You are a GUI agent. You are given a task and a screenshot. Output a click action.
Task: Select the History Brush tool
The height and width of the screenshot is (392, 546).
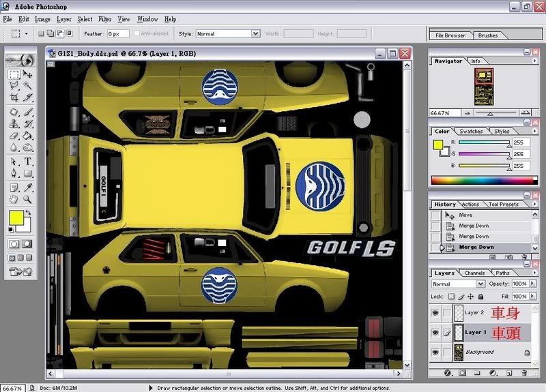tap(28, 123)
